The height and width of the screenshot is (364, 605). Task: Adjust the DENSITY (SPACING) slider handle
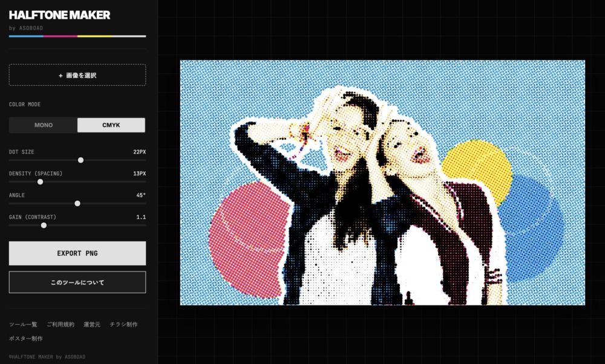click(41, 181)
